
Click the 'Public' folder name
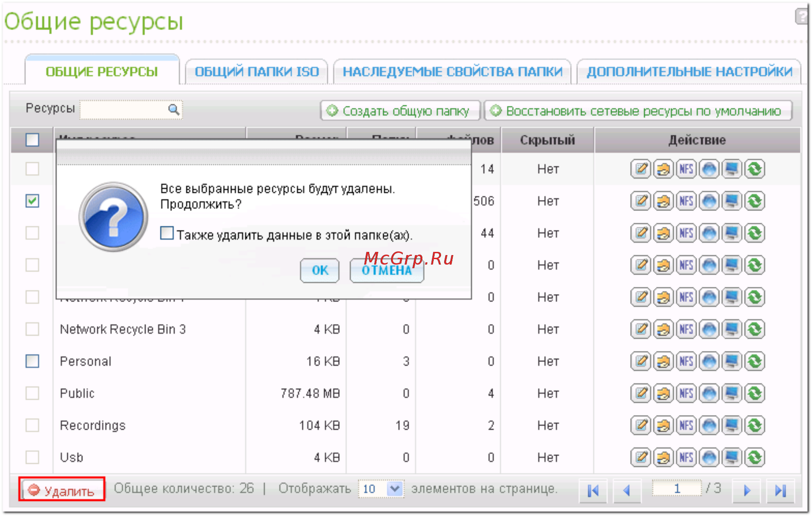[x=77, y=393]
